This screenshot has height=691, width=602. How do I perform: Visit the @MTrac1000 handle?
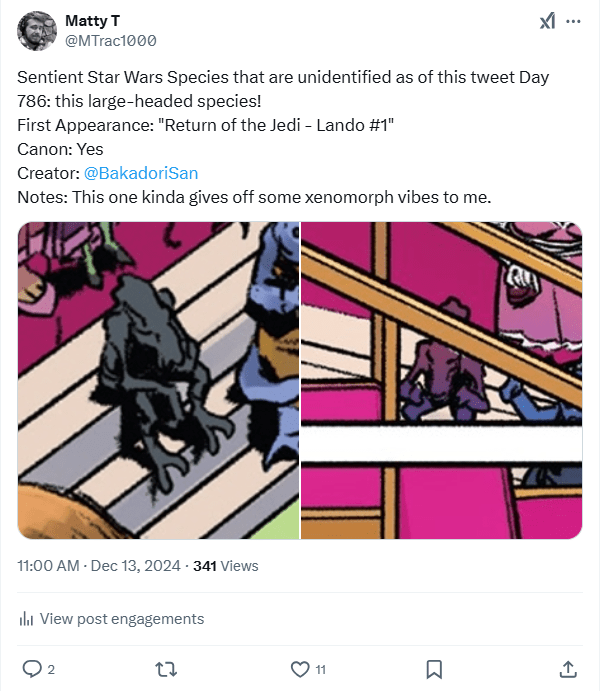pos(110,41)
